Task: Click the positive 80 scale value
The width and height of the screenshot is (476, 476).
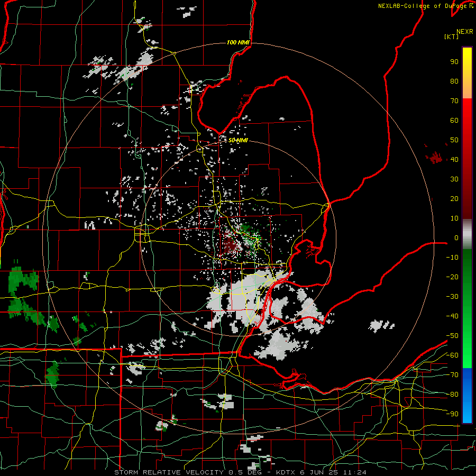Action: pos(454,81)
